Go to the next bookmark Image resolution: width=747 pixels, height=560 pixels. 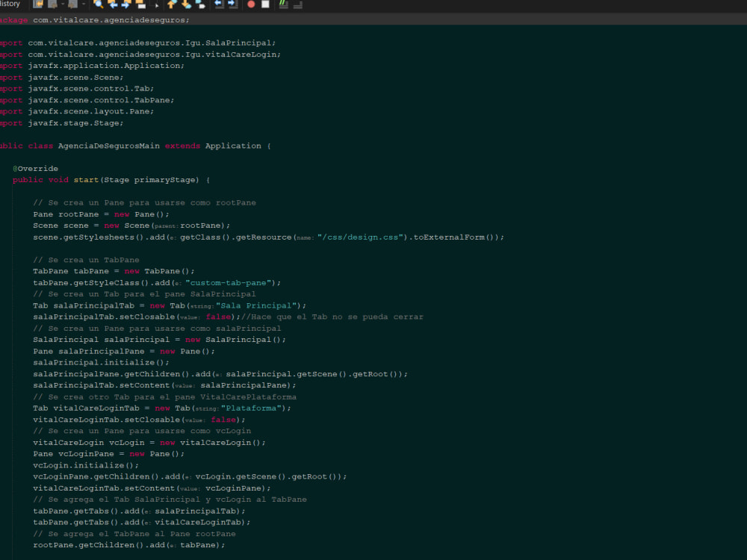185,5
